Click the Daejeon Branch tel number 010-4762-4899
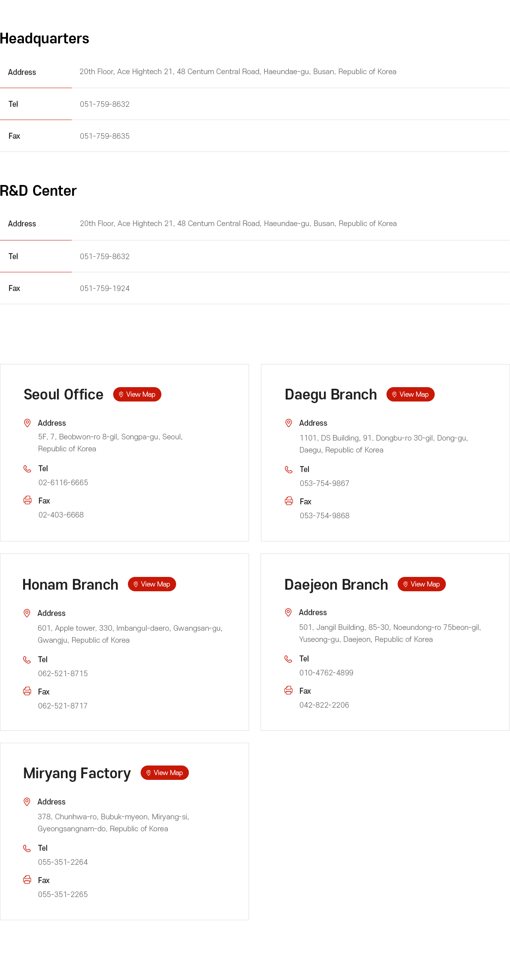Image resolution: width=510 pixels, height=980 pixels. [x=326, y=673]
